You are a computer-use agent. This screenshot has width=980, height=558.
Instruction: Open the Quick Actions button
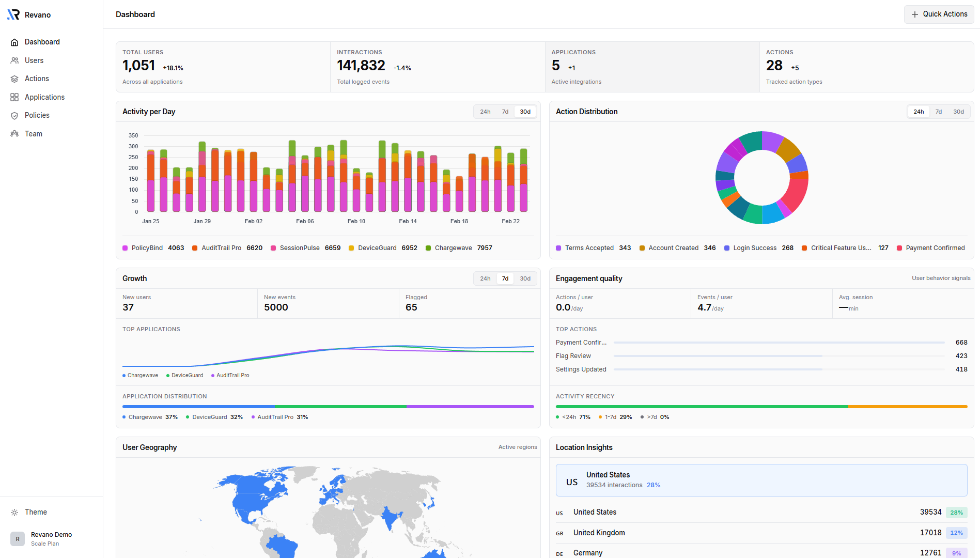click(x=939, y=14)
